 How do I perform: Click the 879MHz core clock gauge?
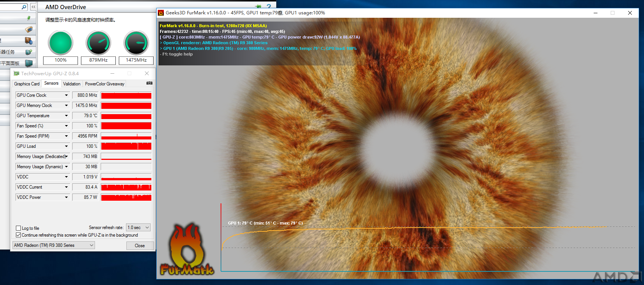[x=98, y=43]
